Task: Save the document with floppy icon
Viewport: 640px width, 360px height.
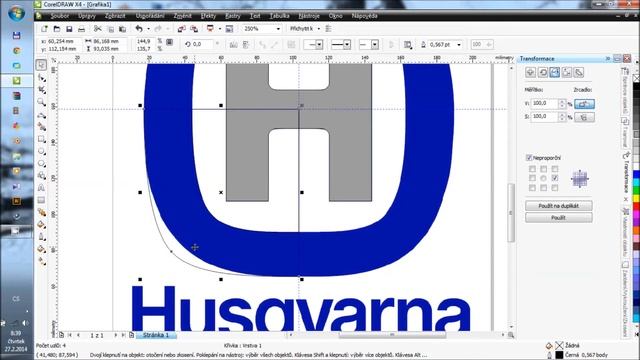Action: 69,29
